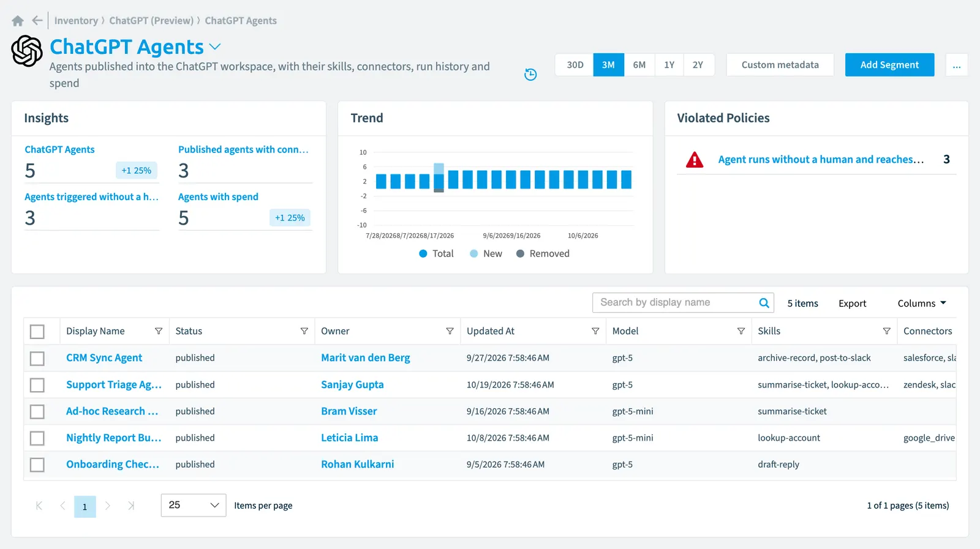Select the 30D time range tab
Image resolution: width=980 pixels, height=549 pixels.
(x=575, y=65)
